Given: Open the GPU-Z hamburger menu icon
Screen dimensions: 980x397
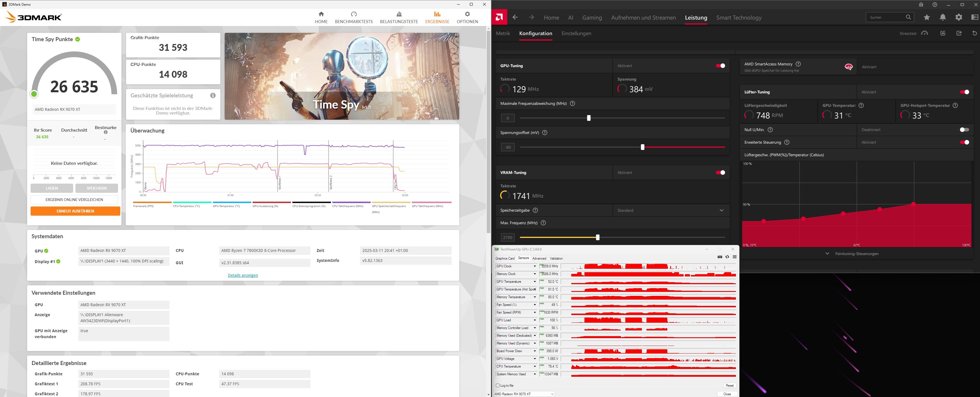Looking at the screenshot, I should click(x=734, y=257).
